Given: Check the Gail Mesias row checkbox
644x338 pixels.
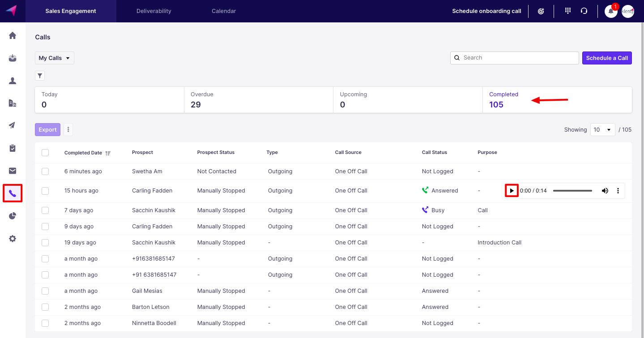Looking at the screenshot, I should (45, 291).
